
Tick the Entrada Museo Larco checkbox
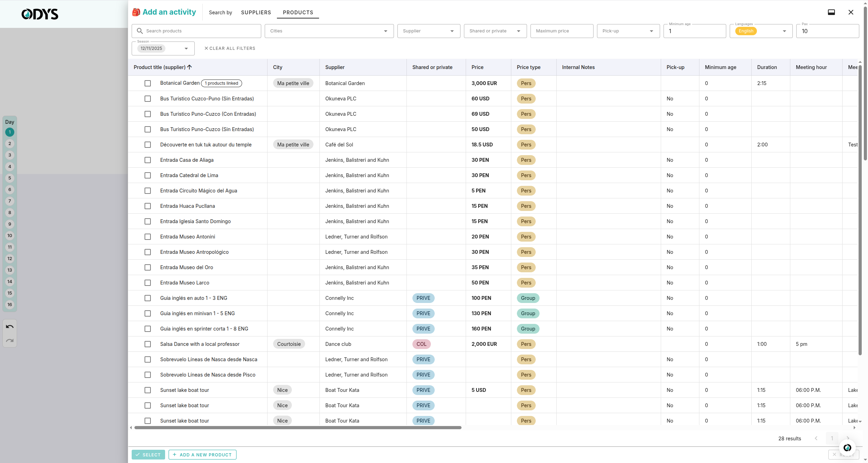tap(148, 283)
